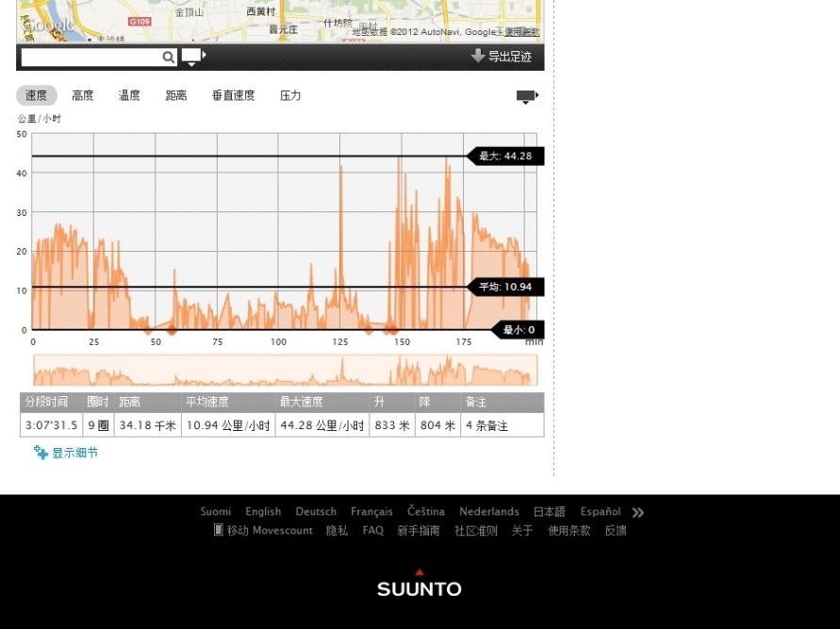Viewport: 840px width, 629px height.
Task: Show more languages with double-chevron icon
Action: tap(638, 512)
